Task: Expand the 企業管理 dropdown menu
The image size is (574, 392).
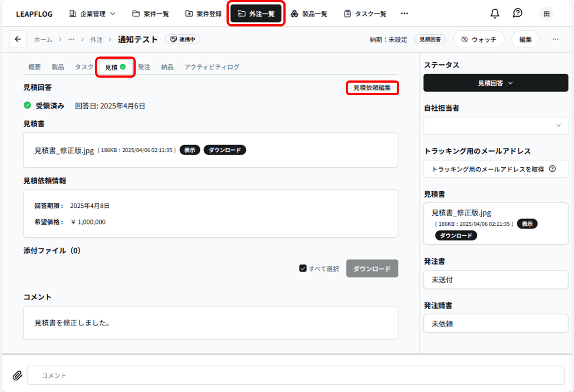Action: (x=92, y=14)
